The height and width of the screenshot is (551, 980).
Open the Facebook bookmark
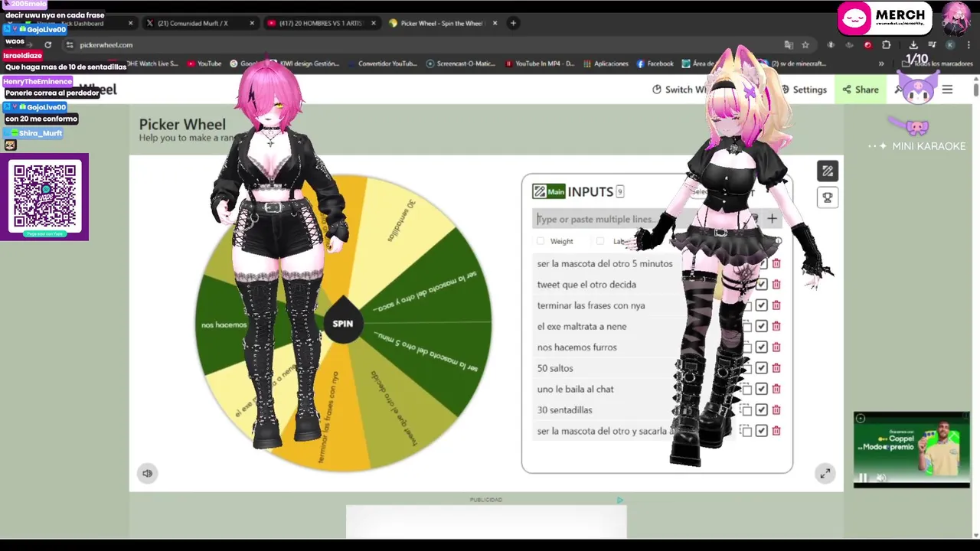point(655,64)
